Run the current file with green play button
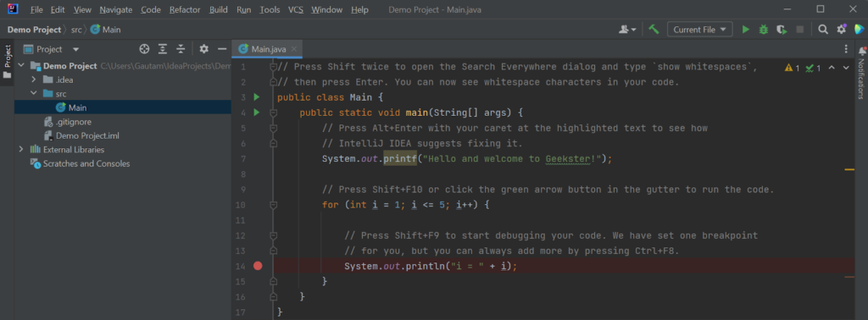 point(746,30)
